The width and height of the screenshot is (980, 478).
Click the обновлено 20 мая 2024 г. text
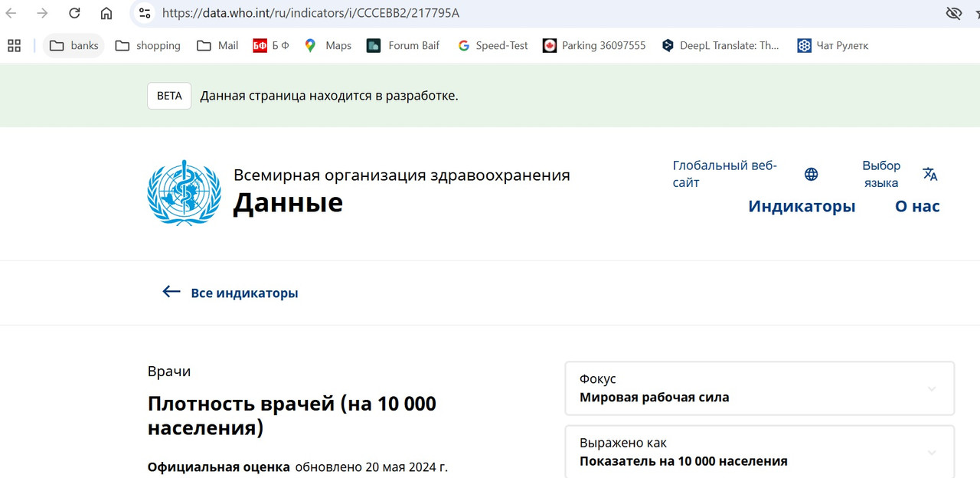(371, 467)
